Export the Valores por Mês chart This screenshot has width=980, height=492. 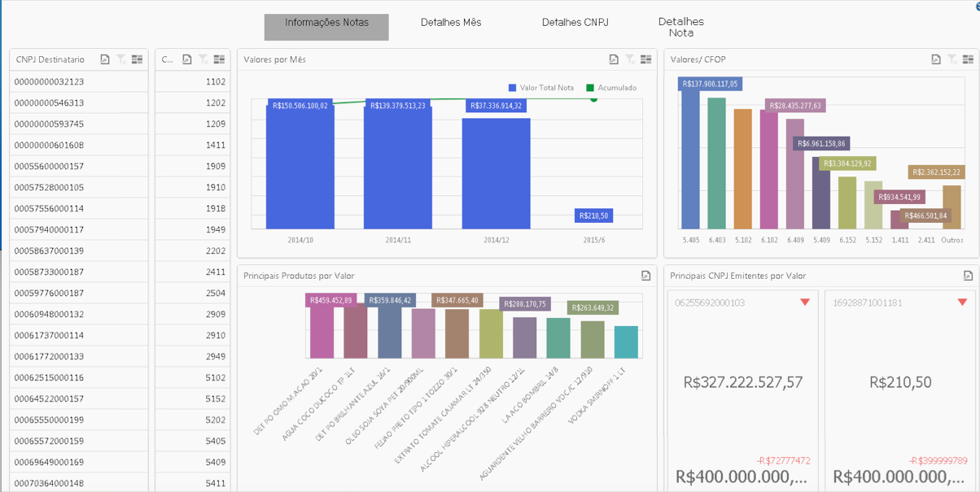tap(614, 59)
